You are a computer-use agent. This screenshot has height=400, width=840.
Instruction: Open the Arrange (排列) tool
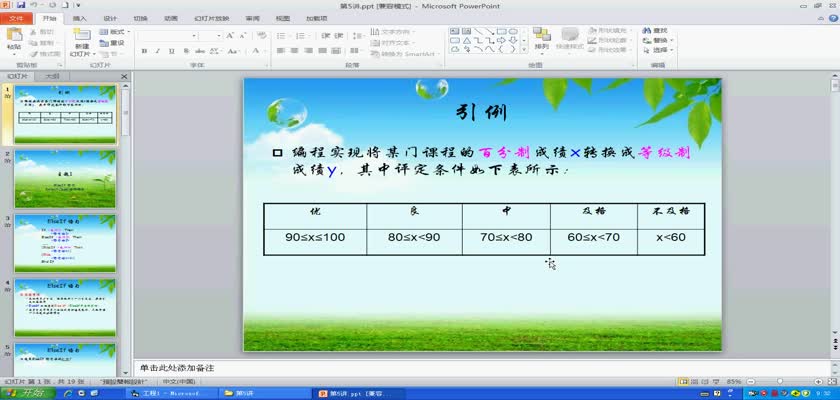(541, 37)
